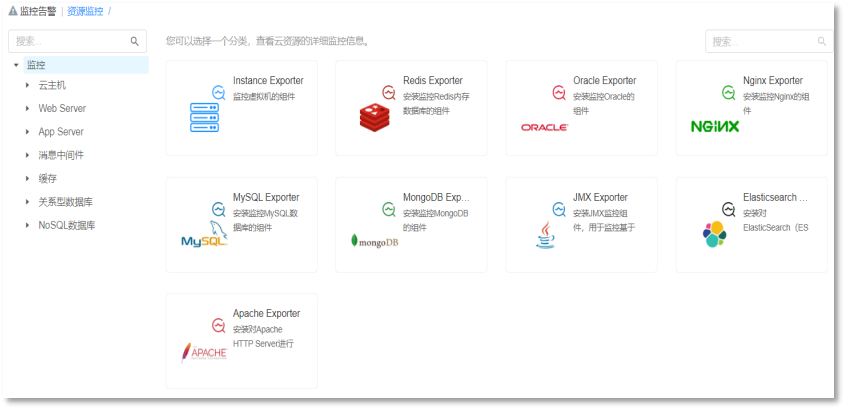Open the 资源监控 breadcrumb link

click(85, 11)
